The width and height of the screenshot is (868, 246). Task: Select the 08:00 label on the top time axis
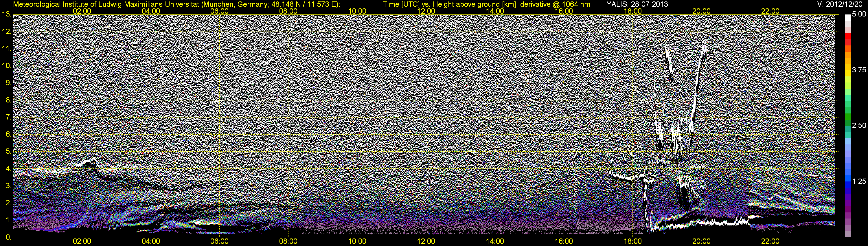pyautogui.click(x=289, y=11)
